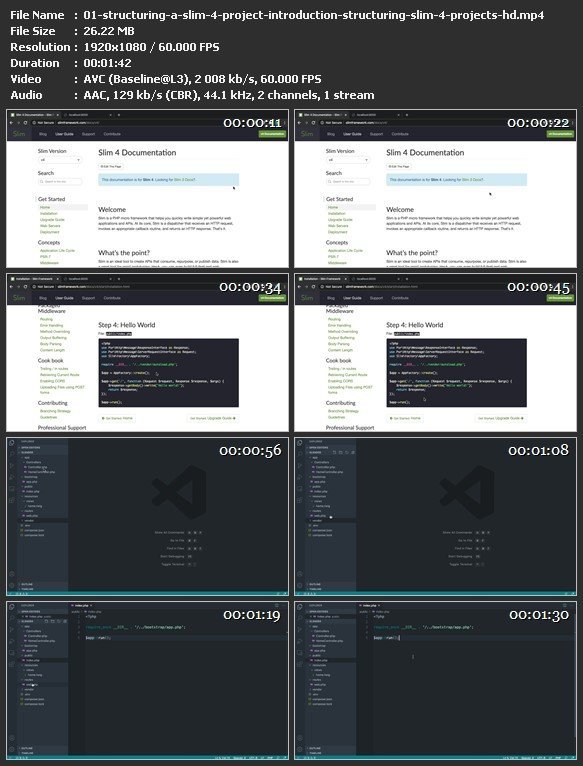Open Search activity icon in 00:01:08 frame
583x766 pixels.
(300, 453)
